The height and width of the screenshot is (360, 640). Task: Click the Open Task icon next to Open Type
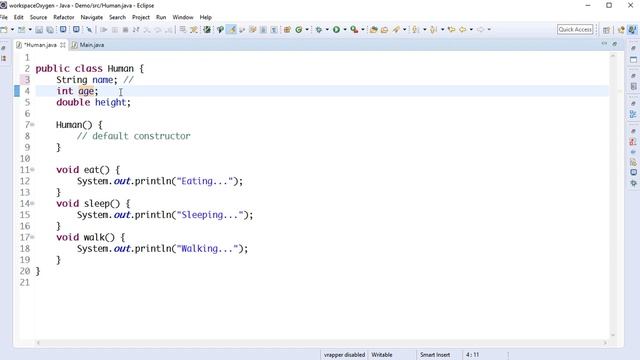(384, 29)
